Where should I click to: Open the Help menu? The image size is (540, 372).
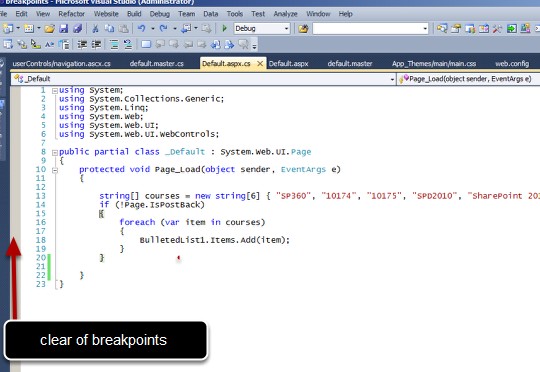(345, 14)
